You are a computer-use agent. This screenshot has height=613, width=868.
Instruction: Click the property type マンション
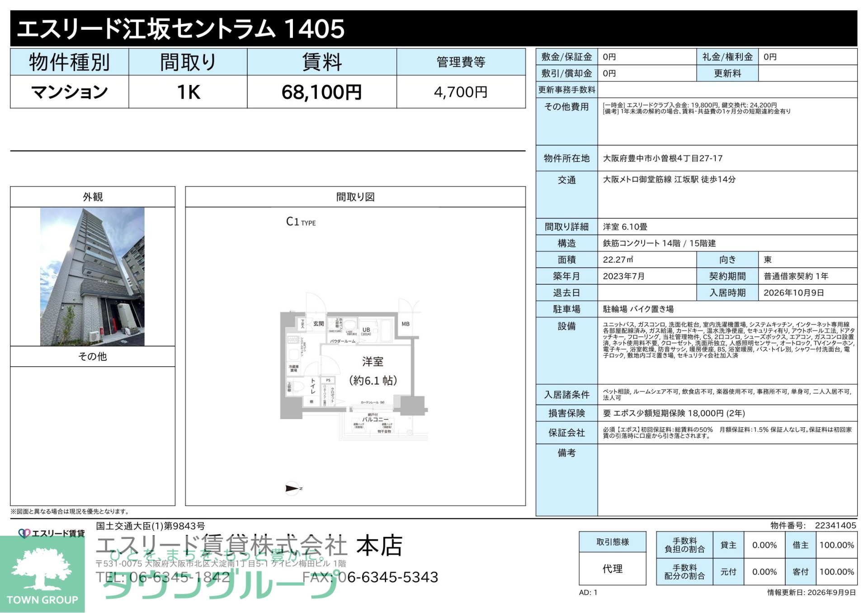click(70, 92)
